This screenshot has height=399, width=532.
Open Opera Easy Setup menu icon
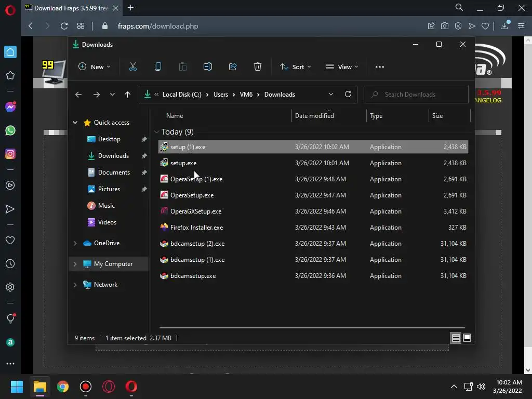coord(521,26)
